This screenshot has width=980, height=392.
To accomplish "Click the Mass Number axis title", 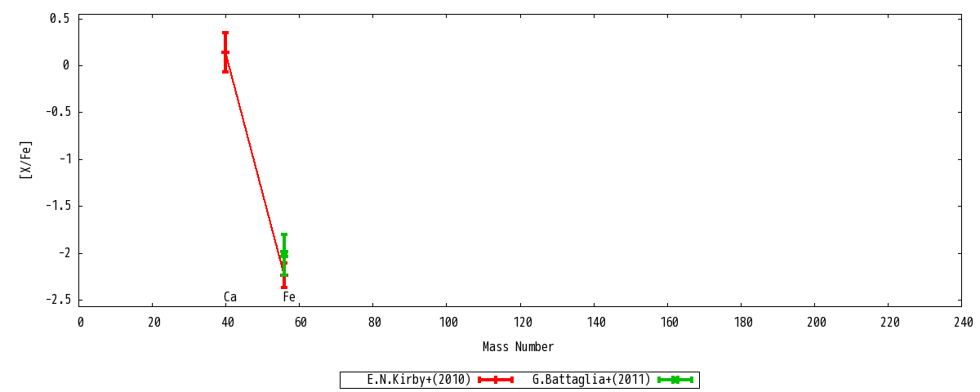I will (518, 347).
